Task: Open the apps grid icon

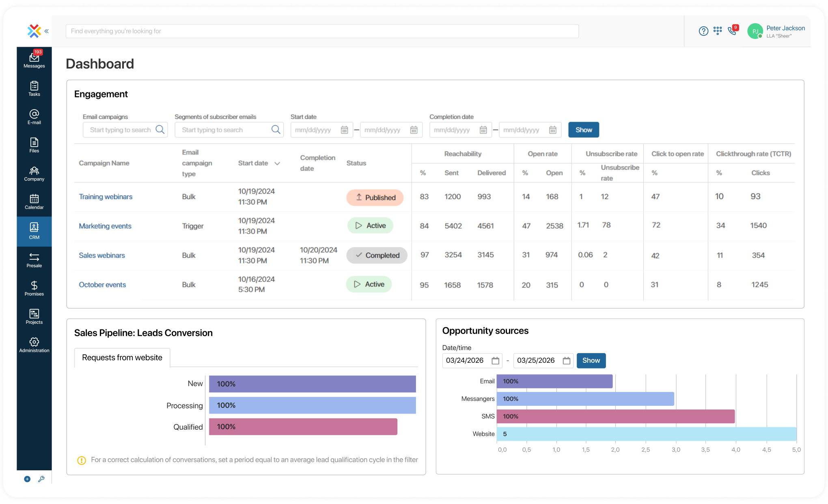Action: tap(718, 31)
